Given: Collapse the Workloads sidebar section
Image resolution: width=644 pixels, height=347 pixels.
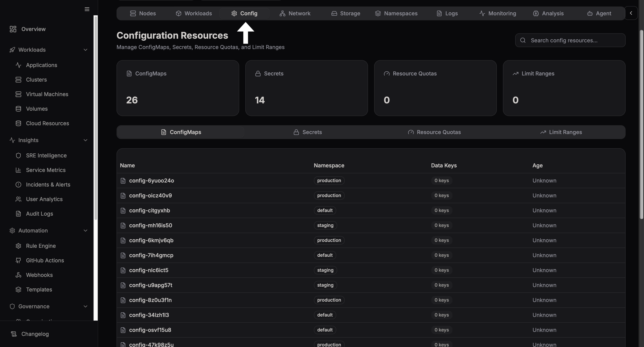Looking at the screenshot, I should click(x=85, y=50).
